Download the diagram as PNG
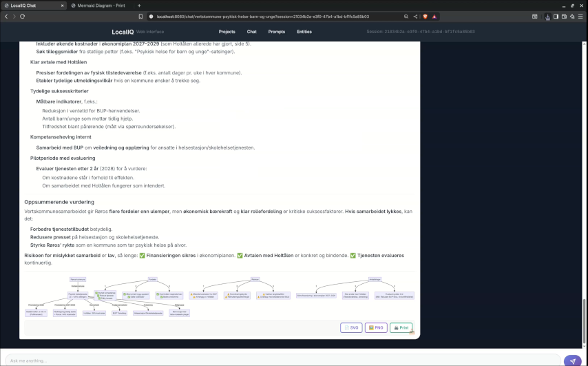Viewport: 588px width, 366px height. coord(376,327)
